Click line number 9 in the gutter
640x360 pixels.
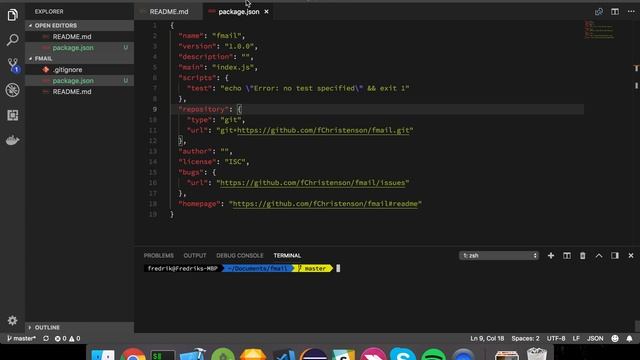pos(154,109)
